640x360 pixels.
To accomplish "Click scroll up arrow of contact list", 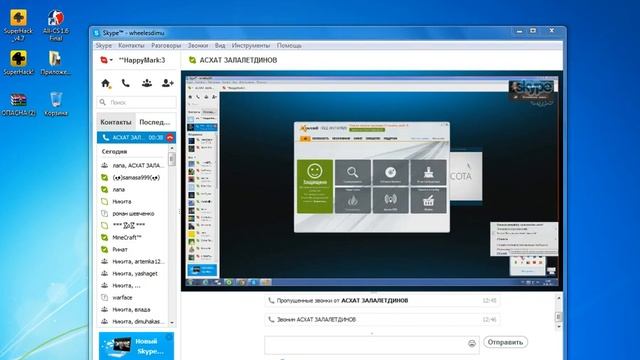I will pyautogui.click(x=172, y=149).
